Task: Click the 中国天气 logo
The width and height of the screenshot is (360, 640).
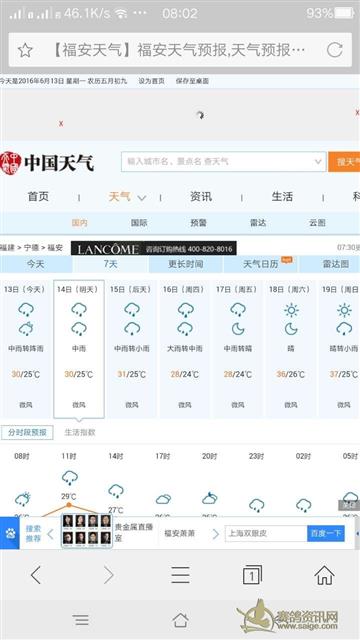Action: [47, 162]
